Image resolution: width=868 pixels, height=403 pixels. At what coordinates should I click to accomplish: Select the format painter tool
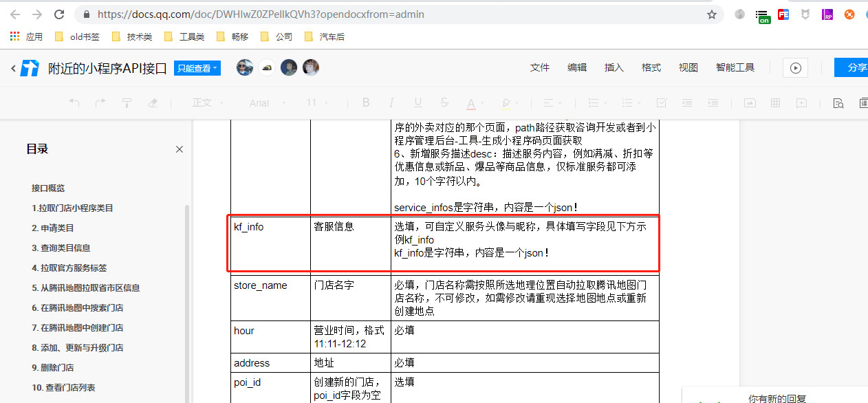point(127,102)
